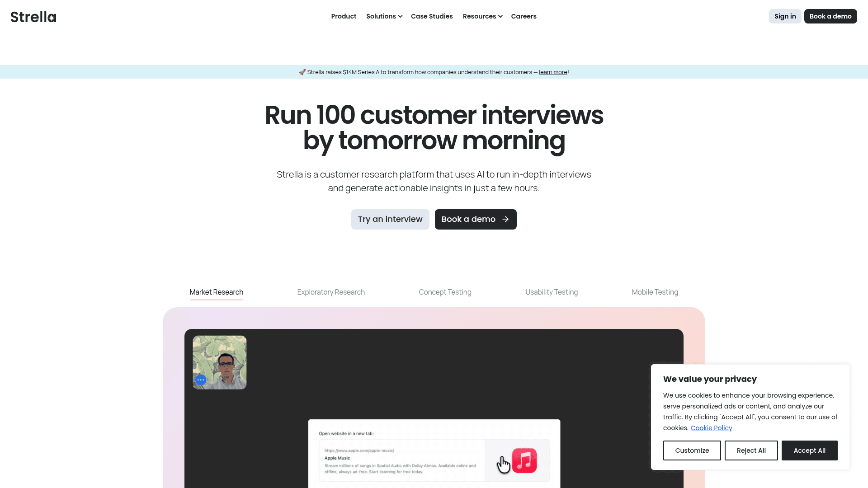Click the Try an interview button
Screen dimensions: 868x488
(390, 219)
